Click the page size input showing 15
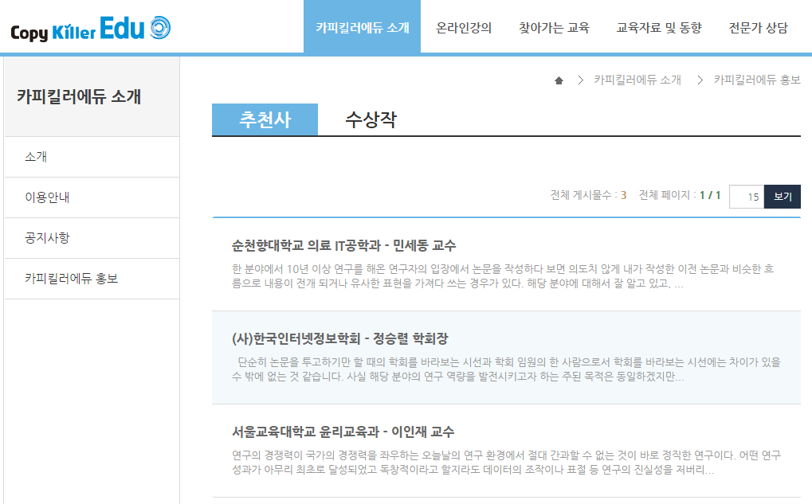 (x=747, y=196)
